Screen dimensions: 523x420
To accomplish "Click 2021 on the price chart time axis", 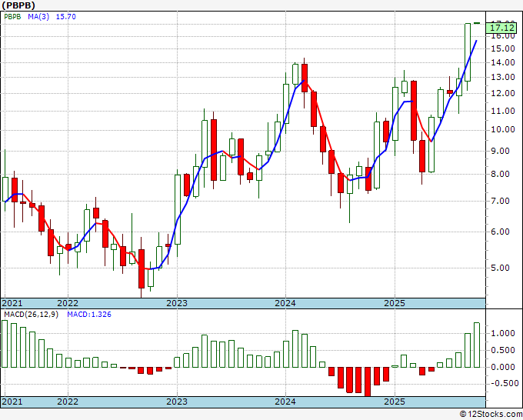I will (x=12, y=303).
